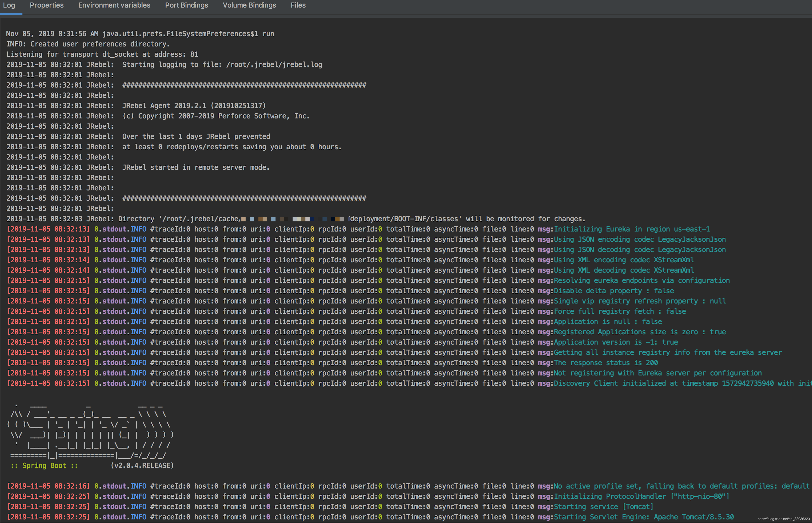Click the 'JRebel Agent 2019.2.1' line
The width and height of the screenshot is (812, 523).
tap(136, 106)
